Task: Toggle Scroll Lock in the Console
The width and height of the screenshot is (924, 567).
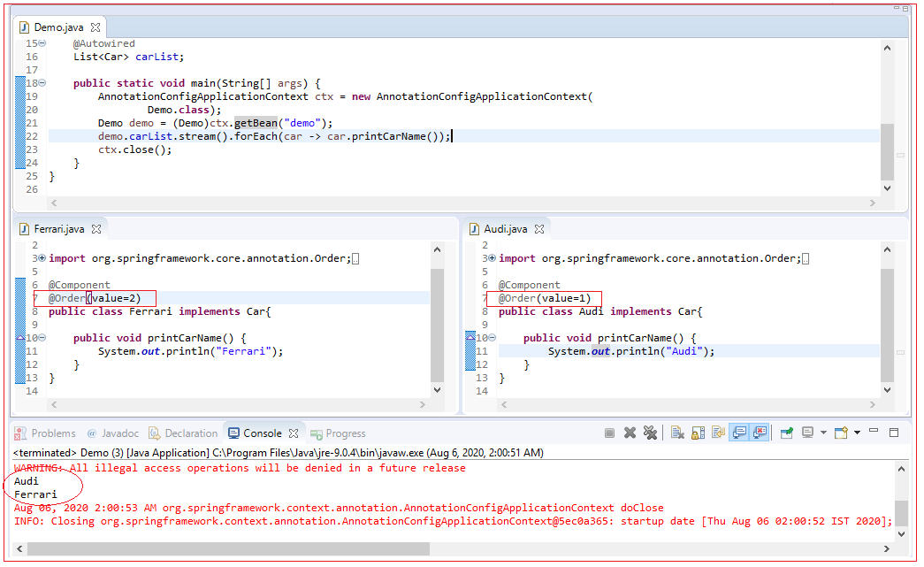Action: (x=699, y=433)
